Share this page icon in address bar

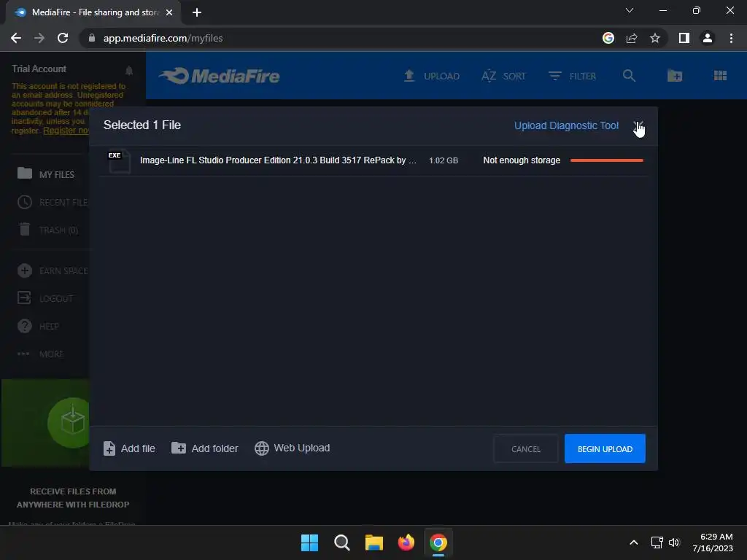(x=632, y=38)
